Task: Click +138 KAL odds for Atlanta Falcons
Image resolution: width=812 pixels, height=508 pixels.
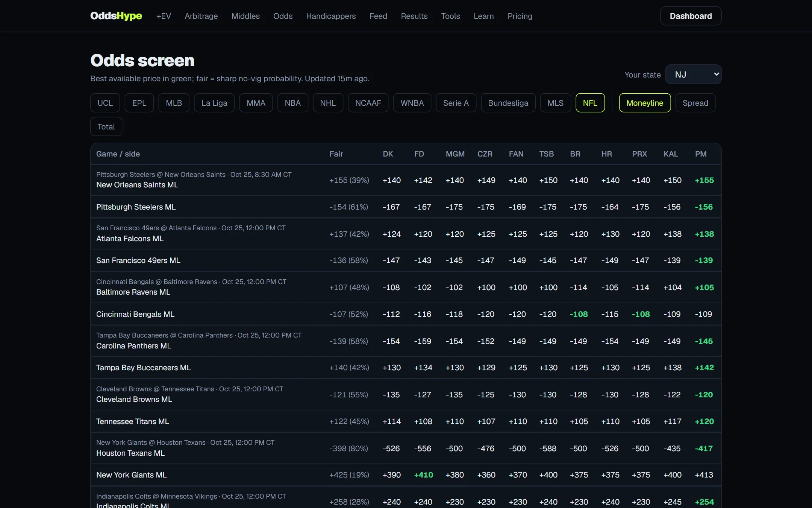Action: point(672,234)
